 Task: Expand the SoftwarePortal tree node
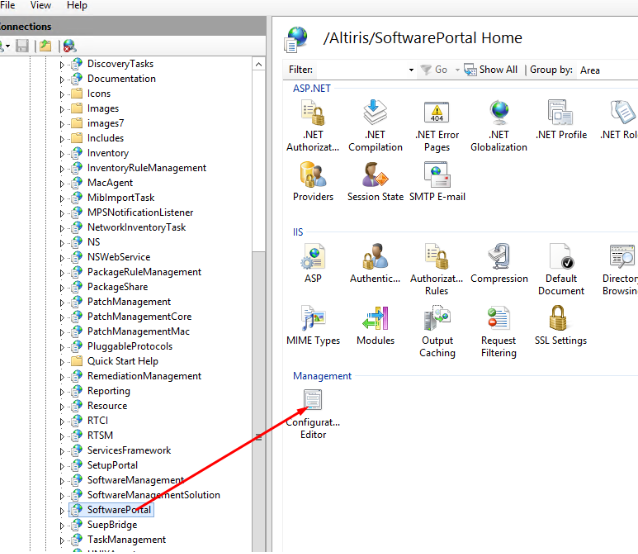point(62,510)
